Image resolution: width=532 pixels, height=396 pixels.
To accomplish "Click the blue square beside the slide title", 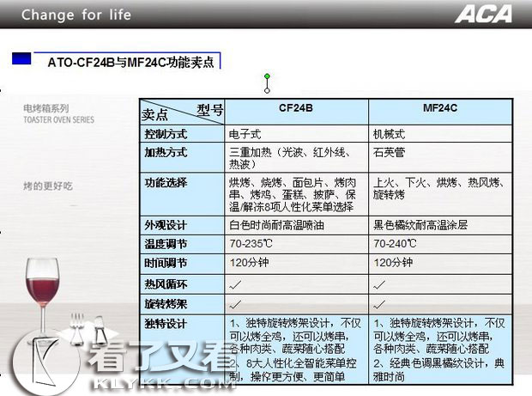I will pos(21,58).
